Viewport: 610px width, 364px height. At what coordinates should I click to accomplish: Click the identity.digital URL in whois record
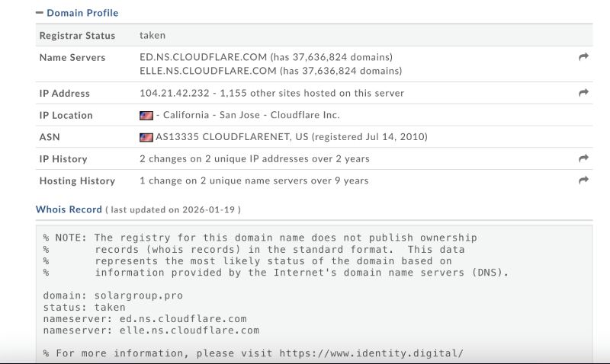pos(371,353)
